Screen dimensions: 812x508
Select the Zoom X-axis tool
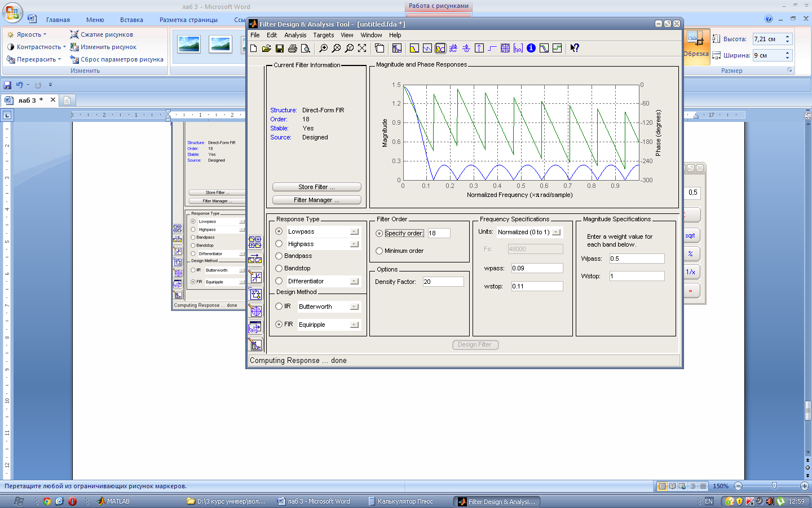point(336,49)
